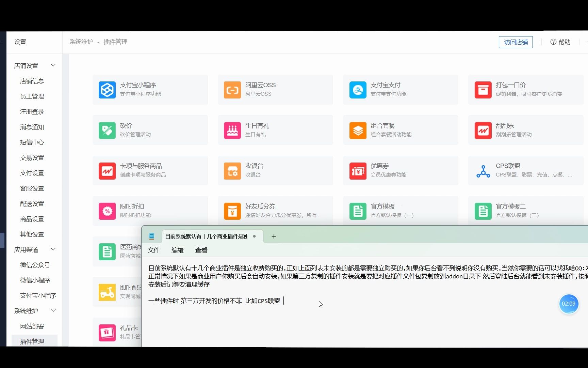The width and height of the screenshot is (588, 368).
Task: Open 员工管理 in the sidebar
Action: click(x=32, y=96)
